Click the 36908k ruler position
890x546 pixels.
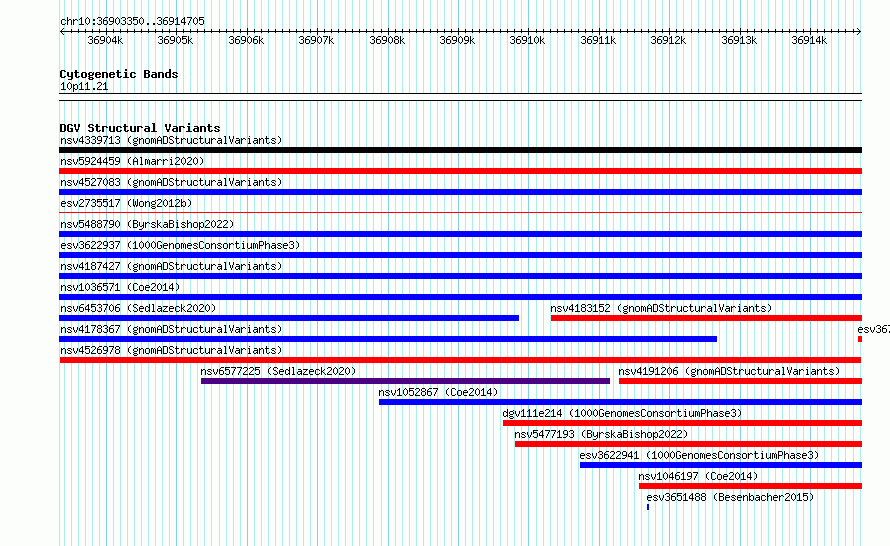[x=387, y=40]
